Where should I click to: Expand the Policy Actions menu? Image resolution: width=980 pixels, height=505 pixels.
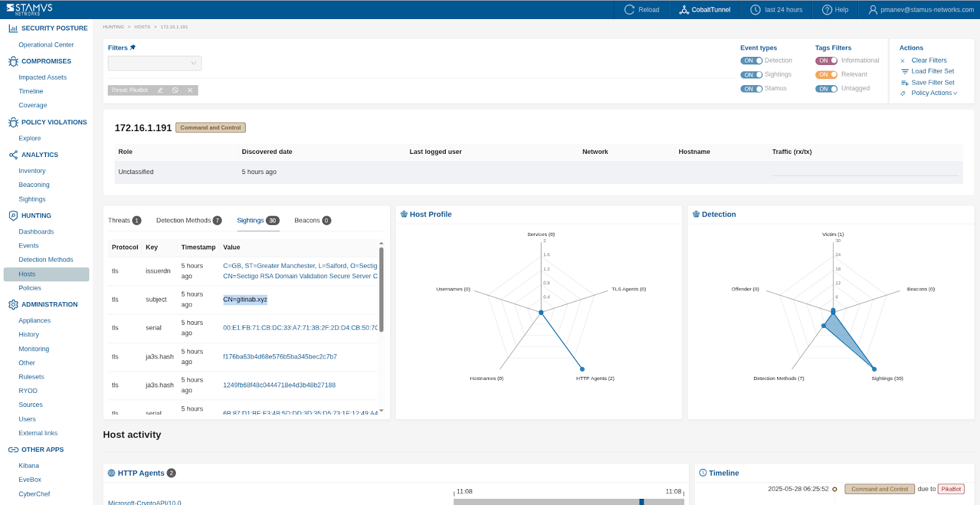(933, 93)
